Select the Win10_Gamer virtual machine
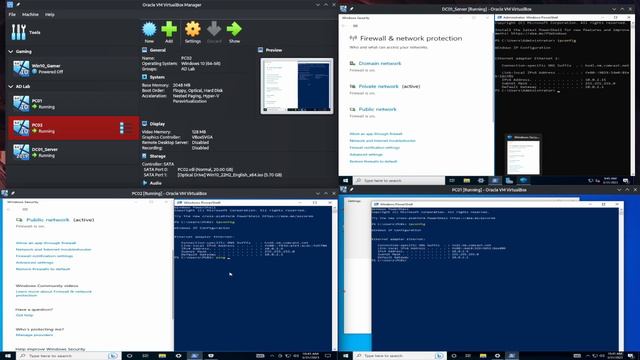 click(73, 68)
